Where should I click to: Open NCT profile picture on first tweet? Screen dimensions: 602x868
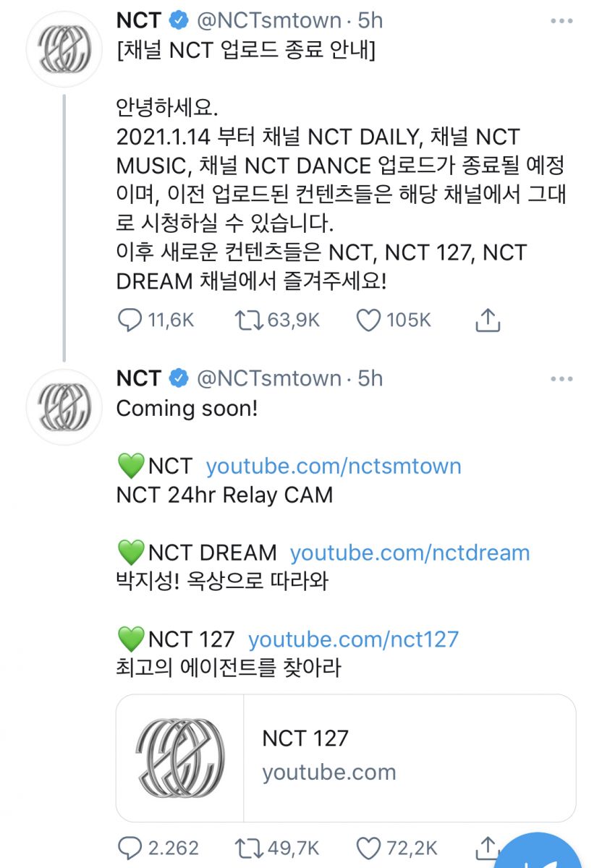(64, 50)
